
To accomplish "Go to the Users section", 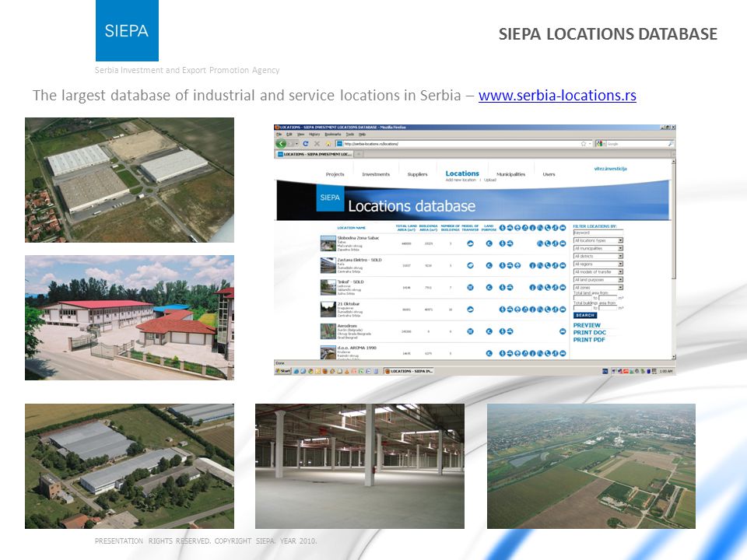I will click(549, 174).
